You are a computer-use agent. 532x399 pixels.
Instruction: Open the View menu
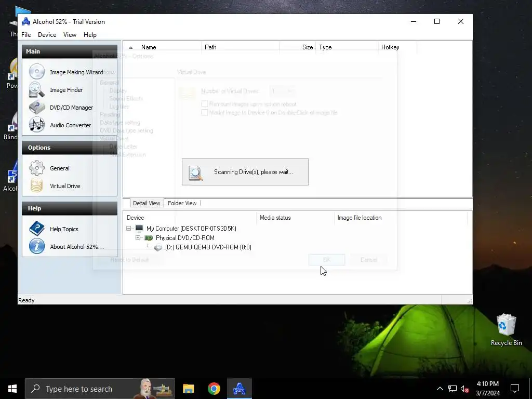[x=70, y=35]
